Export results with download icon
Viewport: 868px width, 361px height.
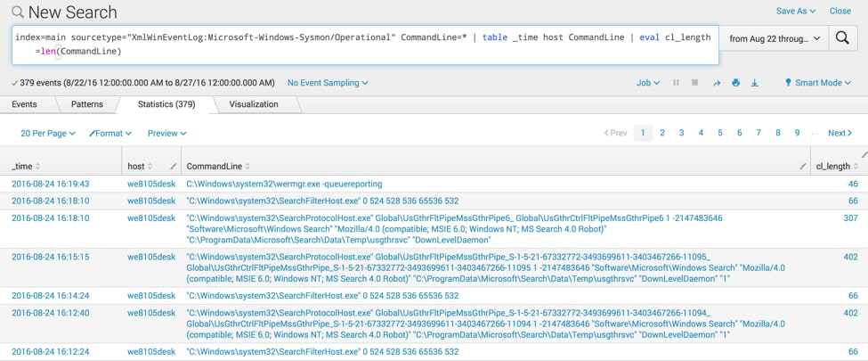[x=754, y=83]
